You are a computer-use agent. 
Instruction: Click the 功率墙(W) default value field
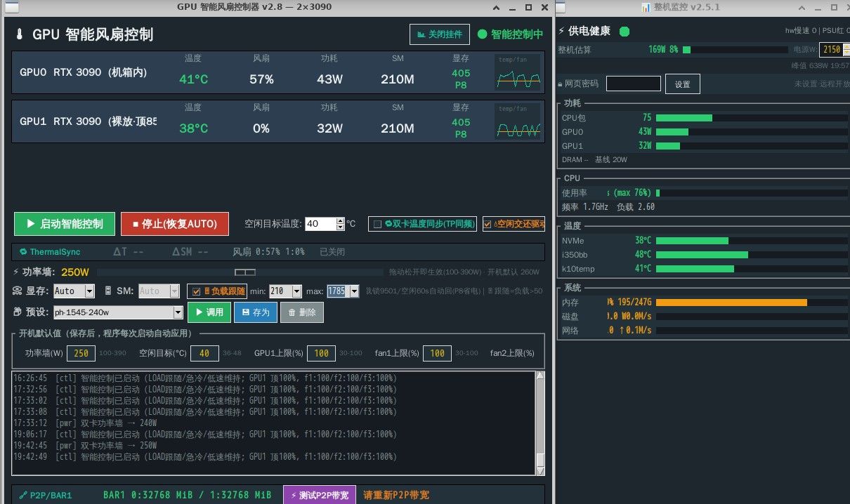81,353
